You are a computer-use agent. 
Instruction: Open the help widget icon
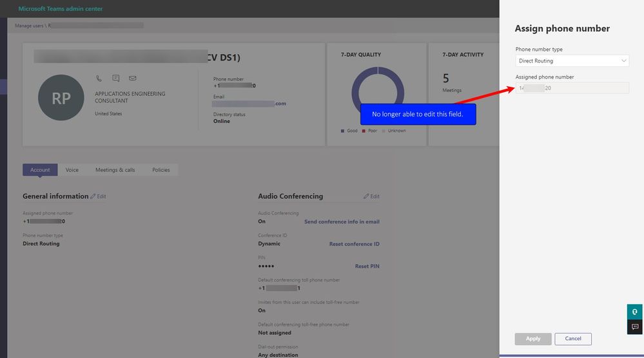coord(634,312)
